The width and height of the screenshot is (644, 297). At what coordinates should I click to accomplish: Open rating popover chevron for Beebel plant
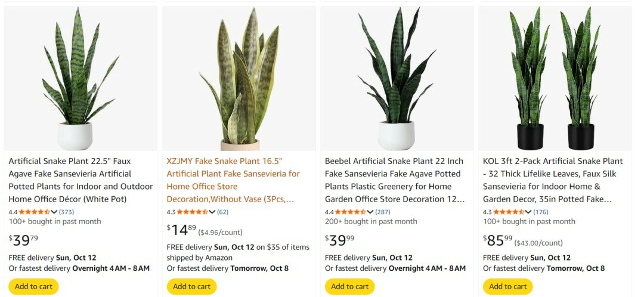pyautogui.click(x=370, y=212)
